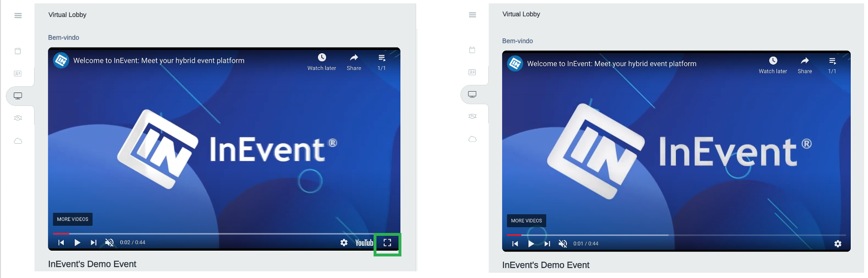Click Virtual Lobby title in right screenshot
The width and height of the screenshot is (868, 278).
click(521, 14)
